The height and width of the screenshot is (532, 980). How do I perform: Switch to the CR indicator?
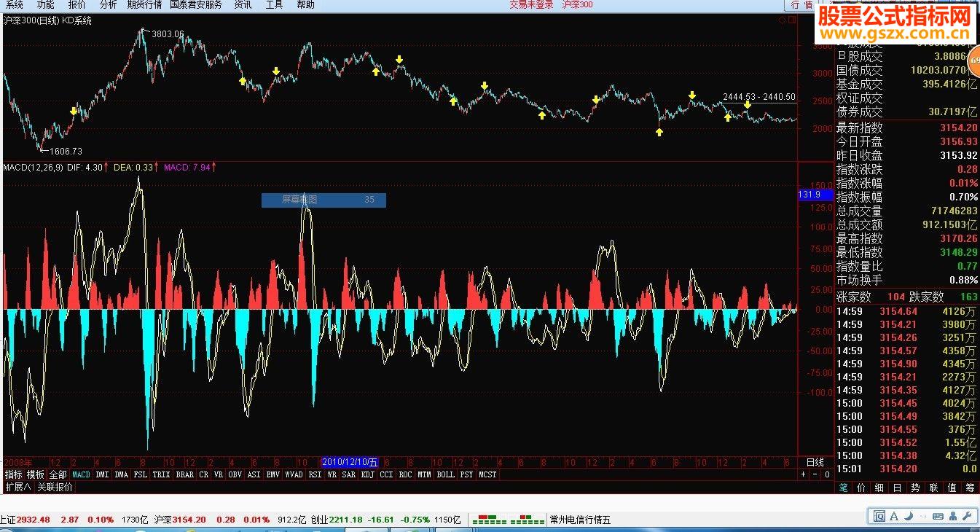pyautogui.click(x=204, y=474)
